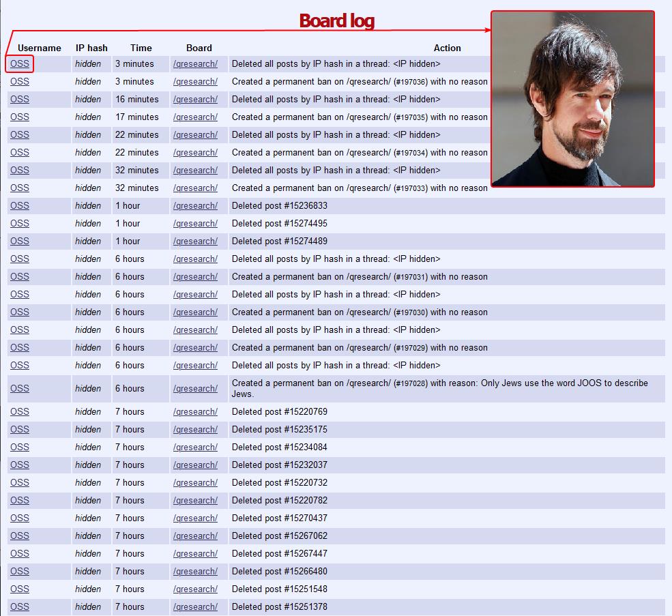Click OSS username beside Deleted post #15236833

[20, 206]
